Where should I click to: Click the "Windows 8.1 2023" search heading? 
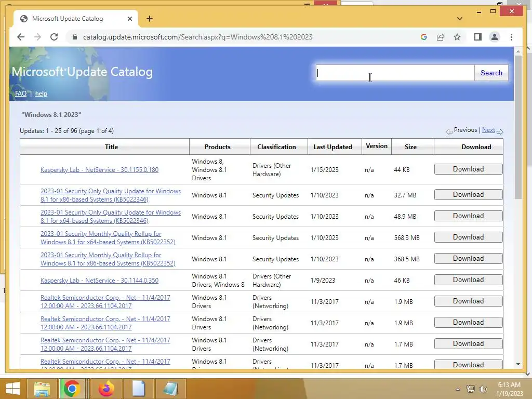coord(51,115)
